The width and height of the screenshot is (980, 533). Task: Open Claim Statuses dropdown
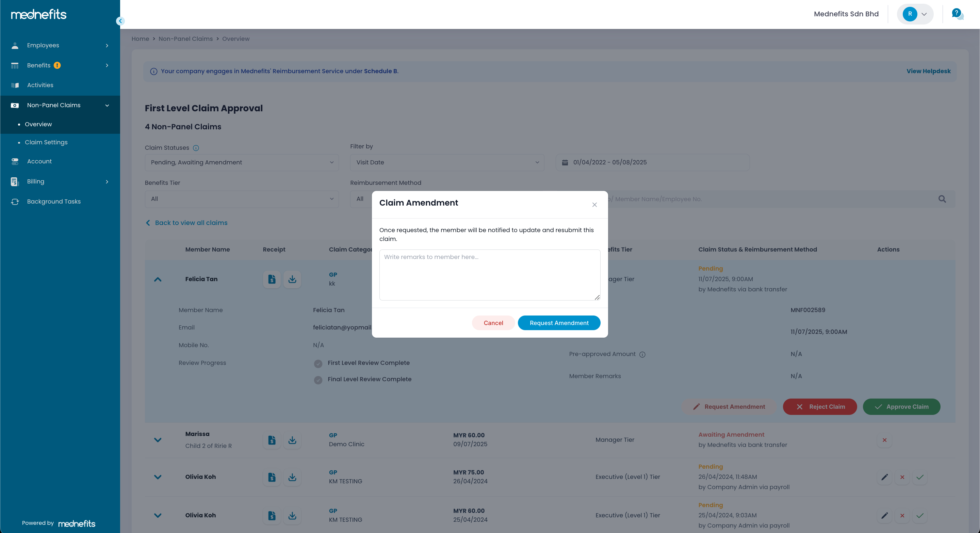(x=242, y=162)
